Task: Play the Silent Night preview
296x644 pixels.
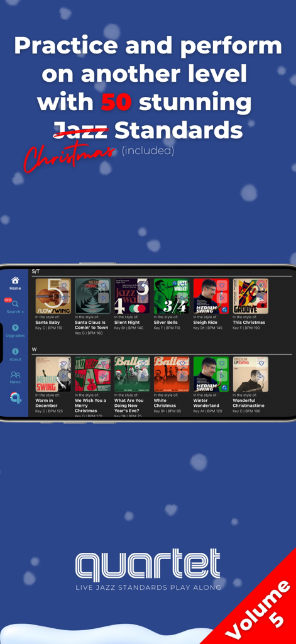Action: pos(143,297)
